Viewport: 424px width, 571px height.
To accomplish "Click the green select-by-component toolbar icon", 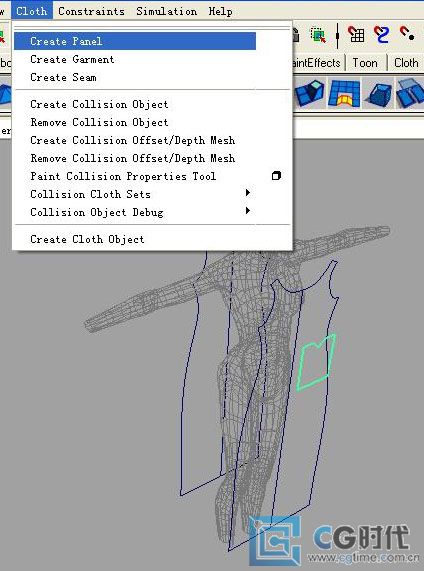I will click(x=318, y=35).
